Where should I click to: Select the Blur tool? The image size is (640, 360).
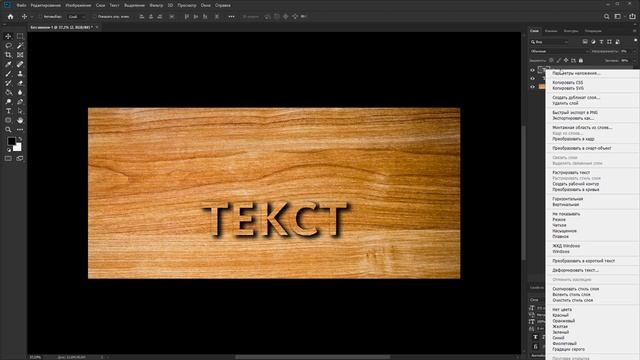click(20, 93)
